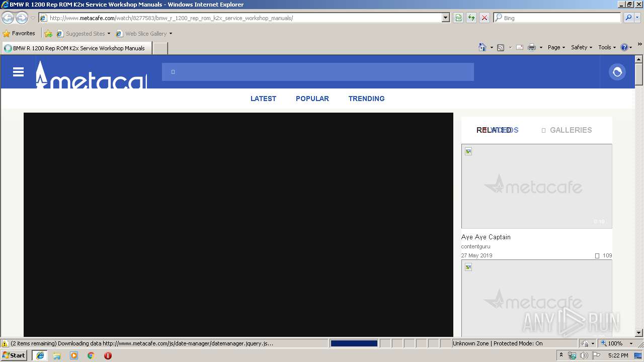Open the Home toolbar icon
This screenshot has width=644, height=362.
[x=482, y=47]
